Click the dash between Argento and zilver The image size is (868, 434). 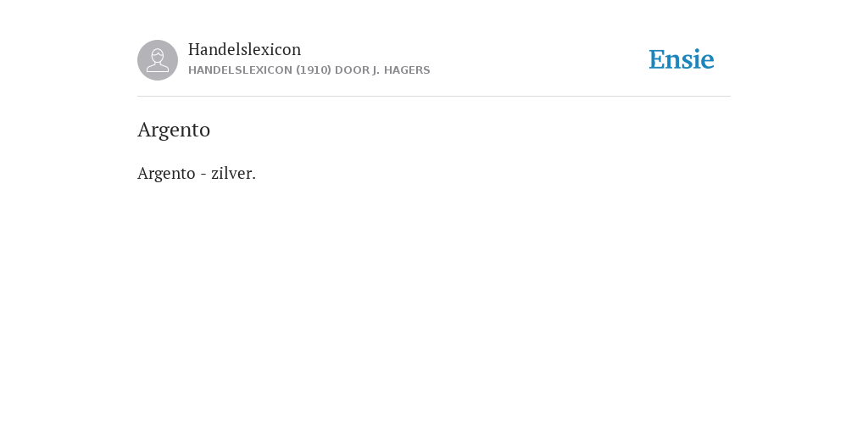point(203,175)
